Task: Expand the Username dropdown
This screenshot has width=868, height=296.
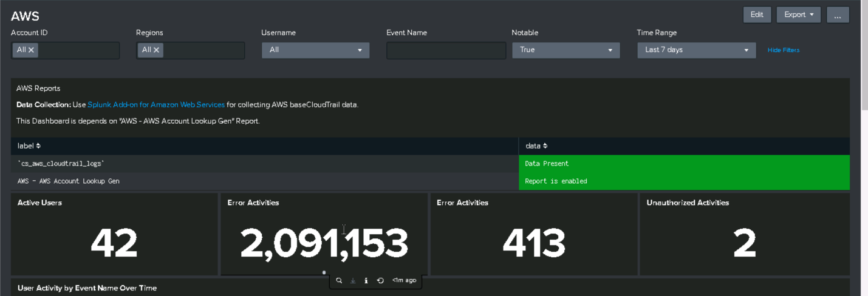Action: [315, 50]
